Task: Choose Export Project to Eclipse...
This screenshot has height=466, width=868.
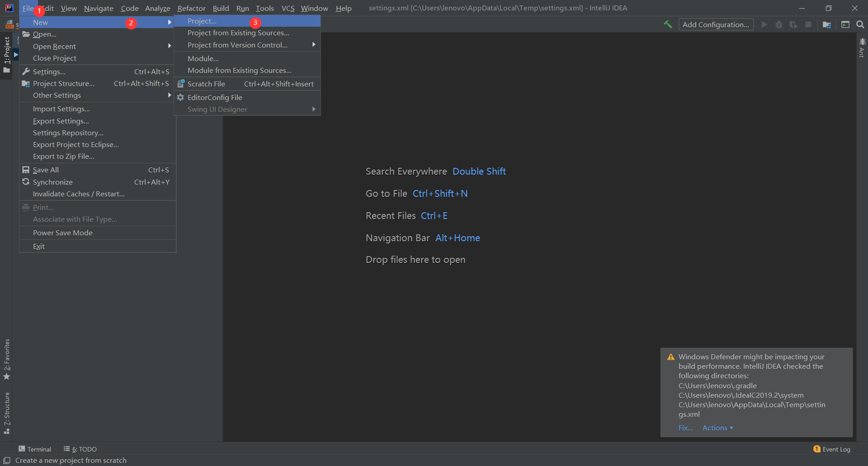Action: [x=97, y=145]
